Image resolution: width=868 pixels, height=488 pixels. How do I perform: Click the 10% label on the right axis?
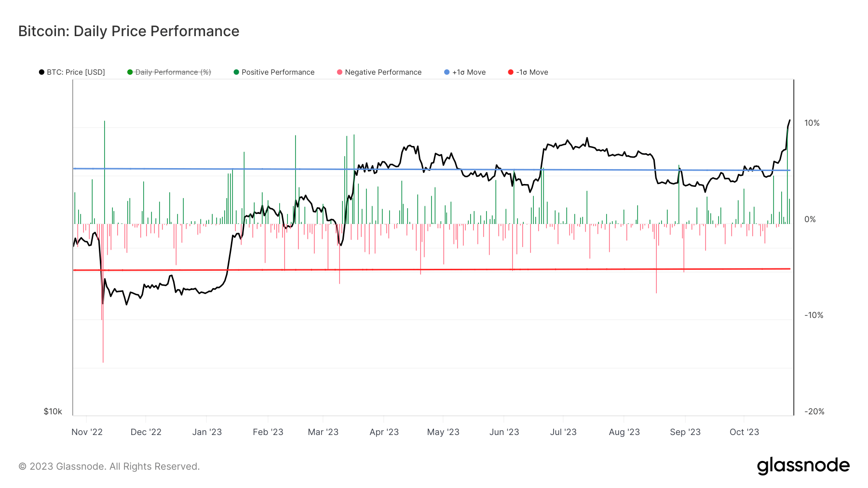pyautogui.click(x=812, y=123)
